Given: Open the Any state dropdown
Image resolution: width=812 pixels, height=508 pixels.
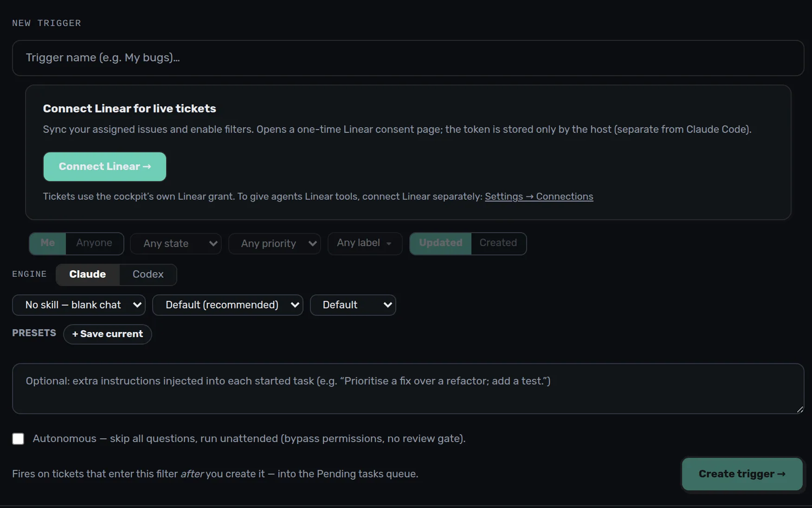Looking at the screenshot, I should pos(176,244).
